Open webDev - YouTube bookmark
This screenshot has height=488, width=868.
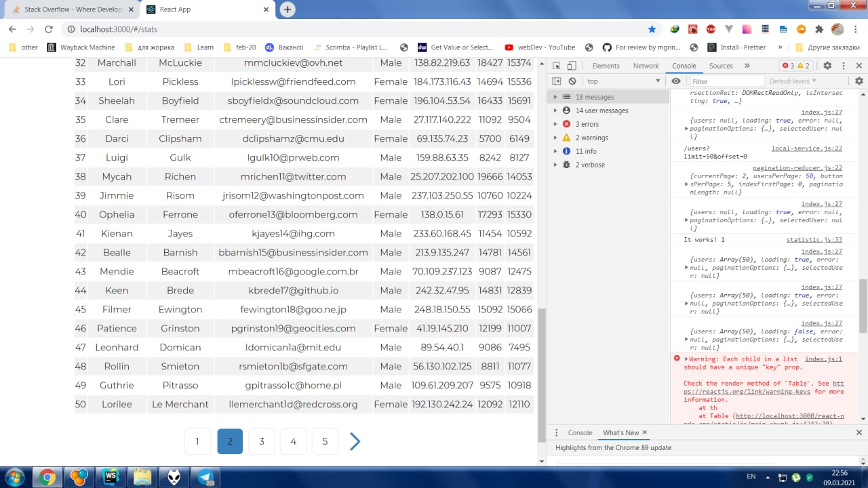[540, 47]
